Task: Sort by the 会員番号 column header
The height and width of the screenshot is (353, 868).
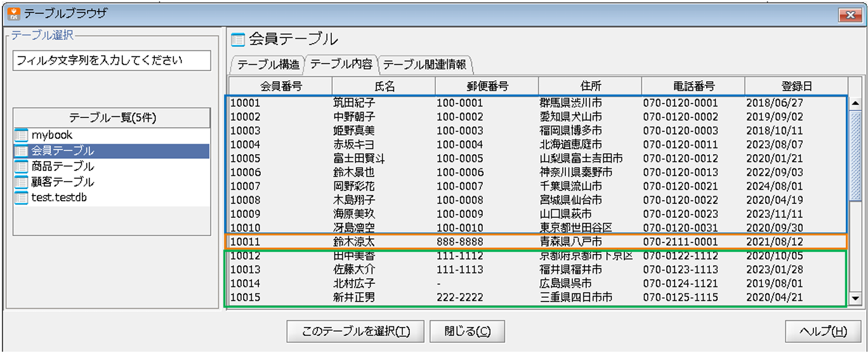Action: coord(280,86)
